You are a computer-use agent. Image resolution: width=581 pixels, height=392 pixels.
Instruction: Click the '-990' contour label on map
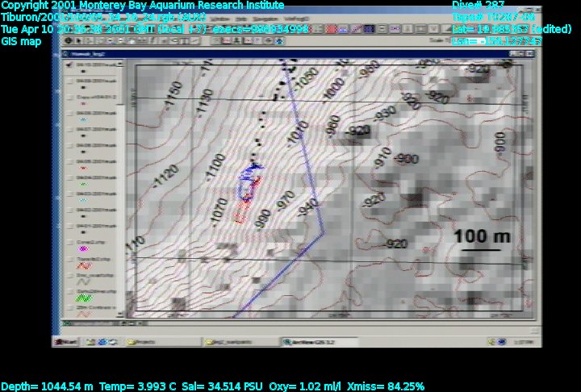263,219
